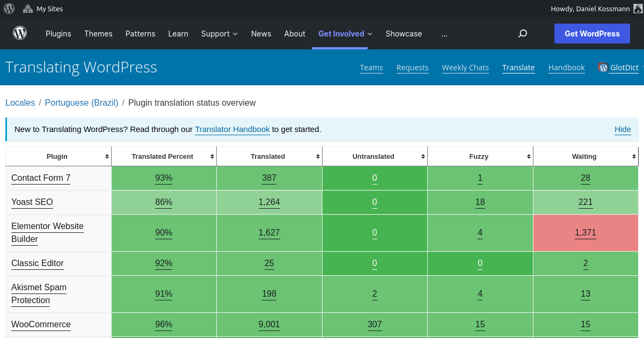Open the Handbook link in header
644x338 pixels.
click(567, 68)
